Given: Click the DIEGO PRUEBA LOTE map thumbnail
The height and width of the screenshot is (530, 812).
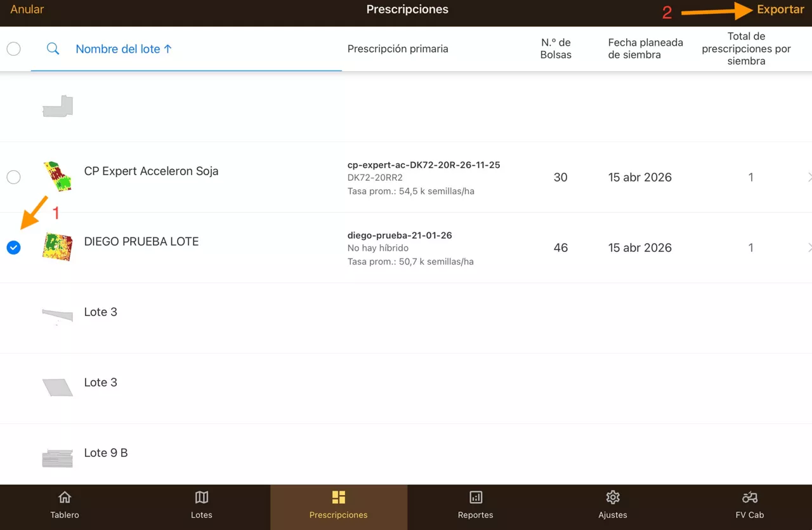Looking at the screenshot, I should (57, 247).
